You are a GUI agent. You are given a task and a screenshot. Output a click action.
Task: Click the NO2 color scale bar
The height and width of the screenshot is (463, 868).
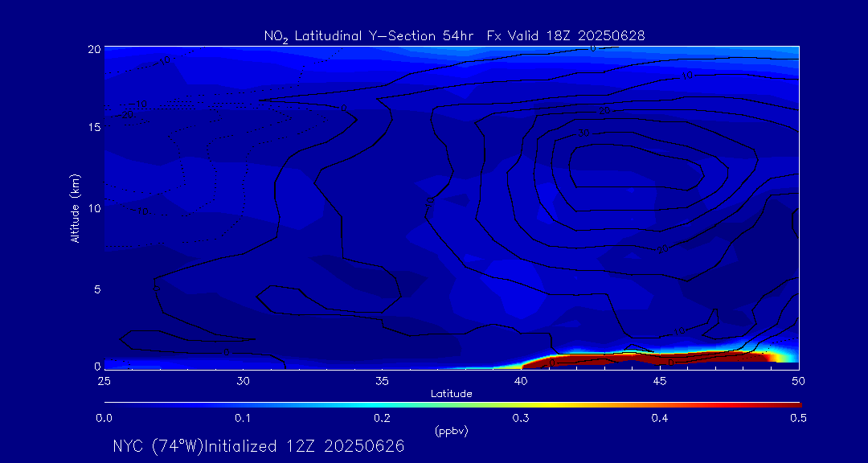(x=452, y=405)
